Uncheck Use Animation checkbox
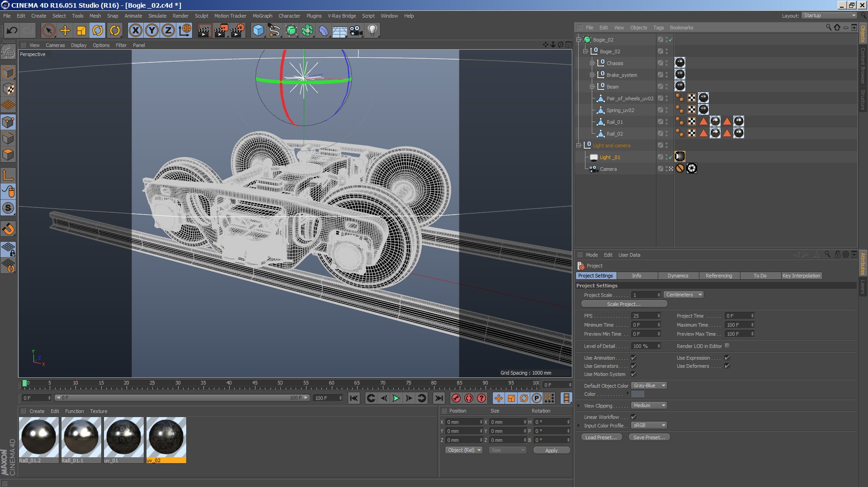The height and width of the screenshot is (488, 868). click(633, 358)
